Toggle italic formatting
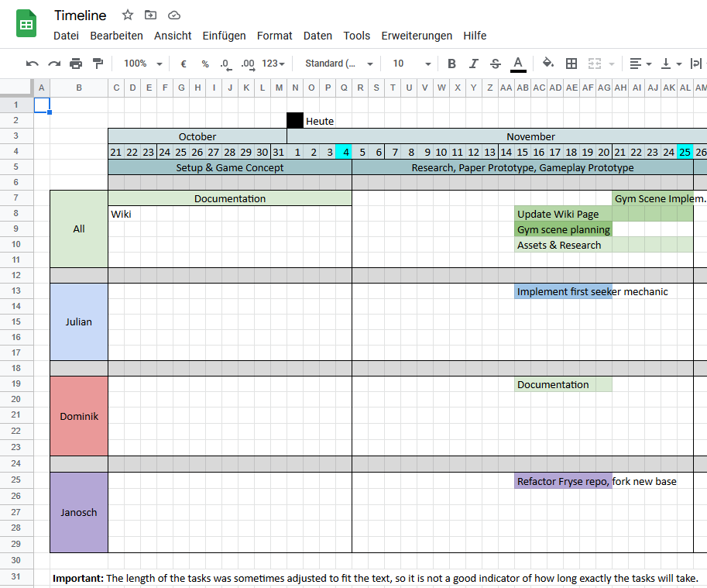 pos(474,64)
